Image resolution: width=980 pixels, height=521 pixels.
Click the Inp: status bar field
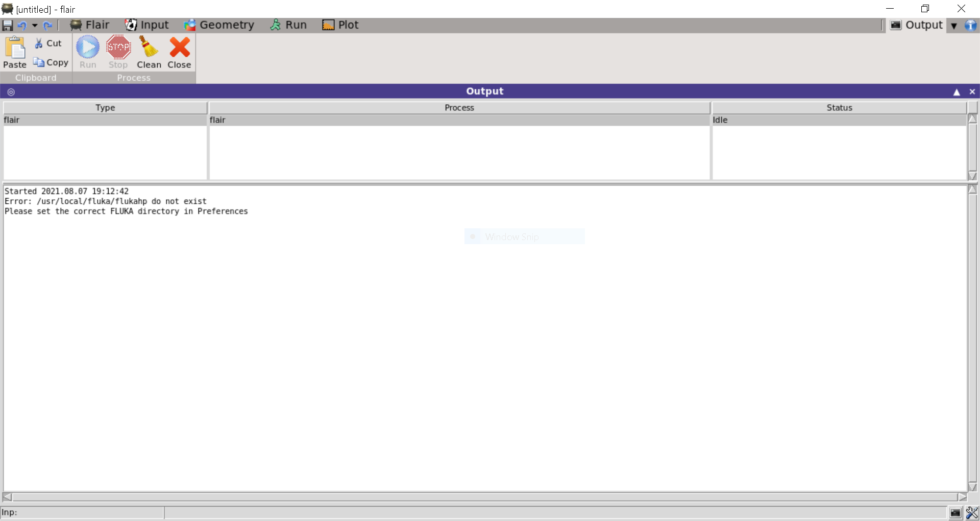82,512
